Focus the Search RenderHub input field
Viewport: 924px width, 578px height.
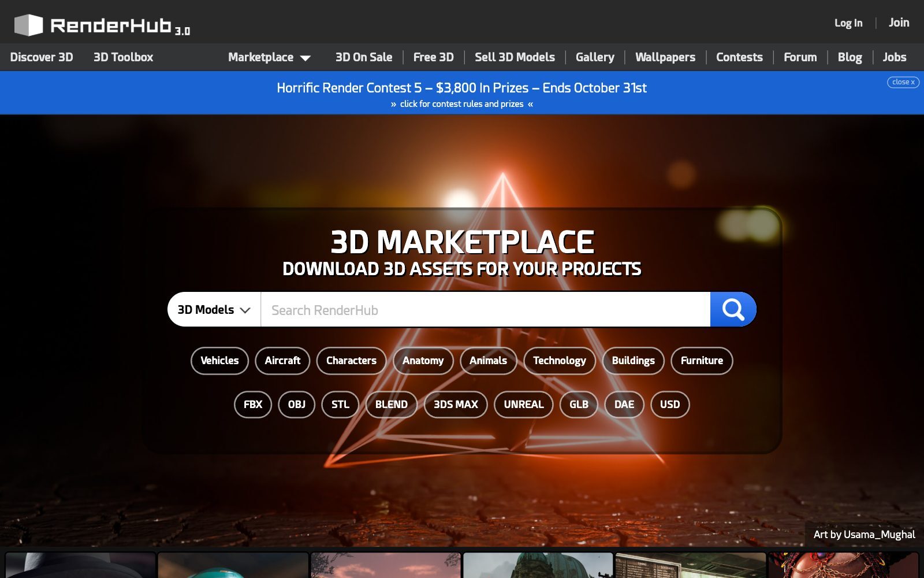point(485,310)
